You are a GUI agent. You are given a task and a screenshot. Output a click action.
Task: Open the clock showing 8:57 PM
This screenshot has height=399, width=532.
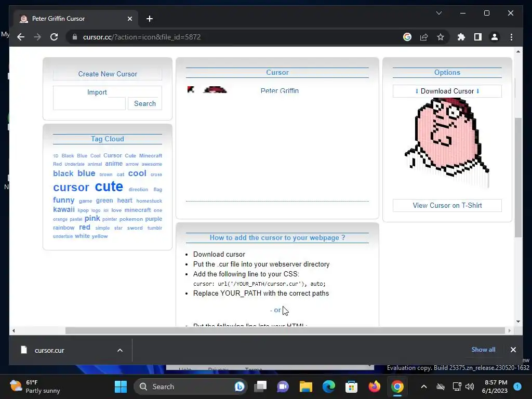coord(495,387)
